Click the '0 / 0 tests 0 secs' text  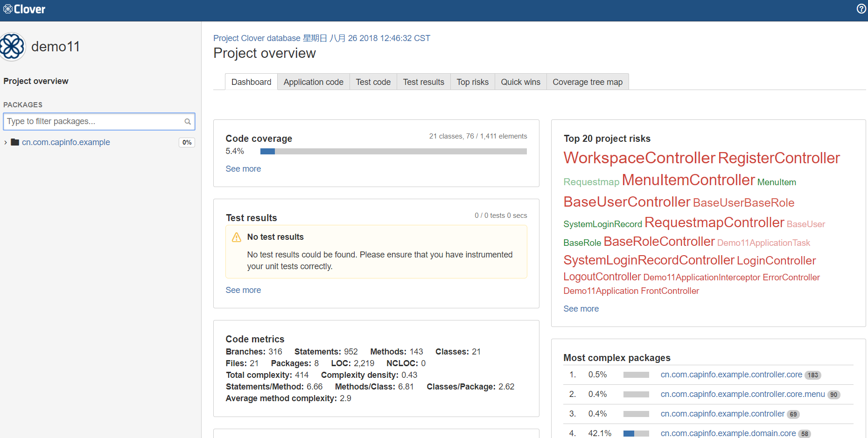(x=501, y=216)
